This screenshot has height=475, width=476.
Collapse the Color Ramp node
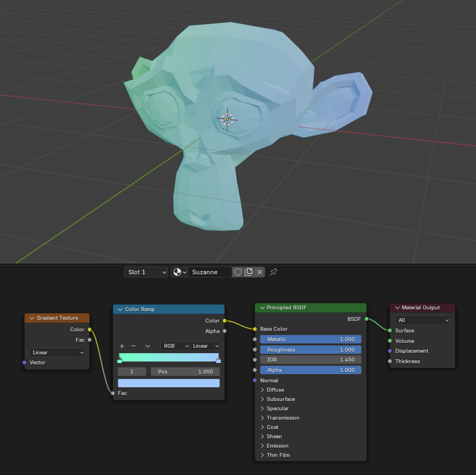(x=120, y=309)
